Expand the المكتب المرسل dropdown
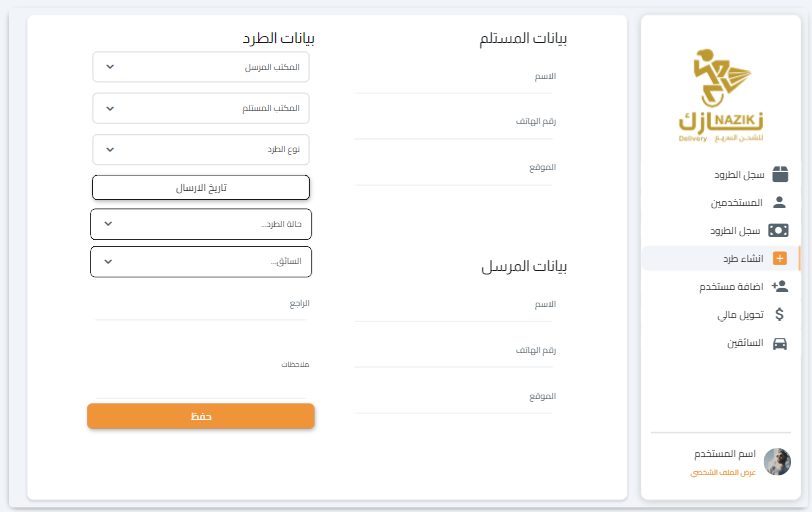 click(201, 67)
